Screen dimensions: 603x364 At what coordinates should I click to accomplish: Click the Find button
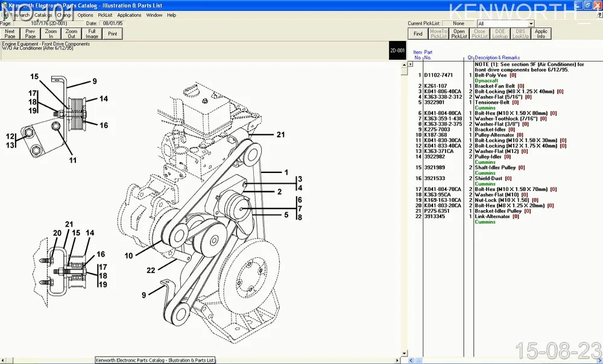click(418, 34)
